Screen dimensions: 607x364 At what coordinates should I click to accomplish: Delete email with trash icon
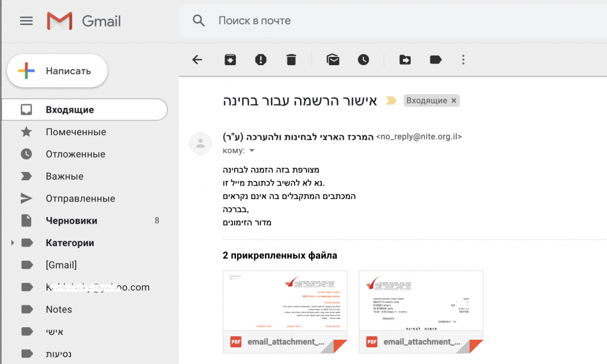click(x=291, y=59)
